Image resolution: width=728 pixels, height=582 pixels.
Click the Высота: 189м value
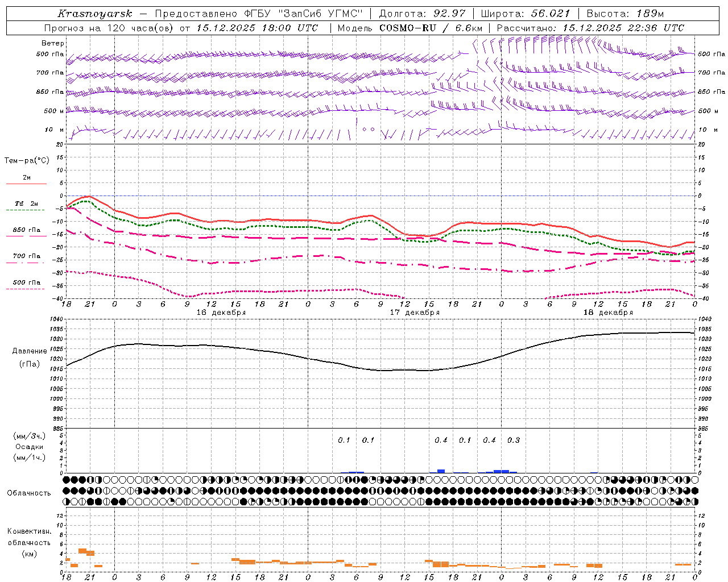625,14
